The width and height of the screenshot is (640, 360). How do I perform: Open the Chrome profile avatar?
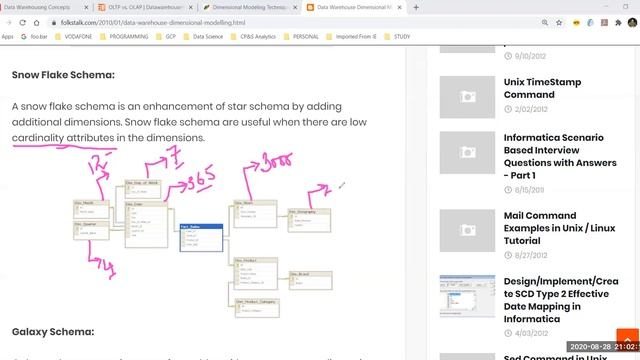632,22
